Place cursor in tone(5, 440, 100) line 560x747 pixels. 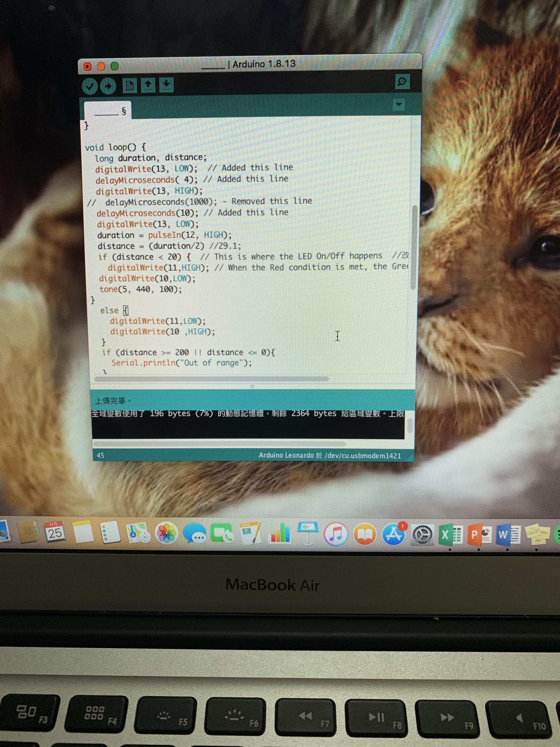[140, 289]
